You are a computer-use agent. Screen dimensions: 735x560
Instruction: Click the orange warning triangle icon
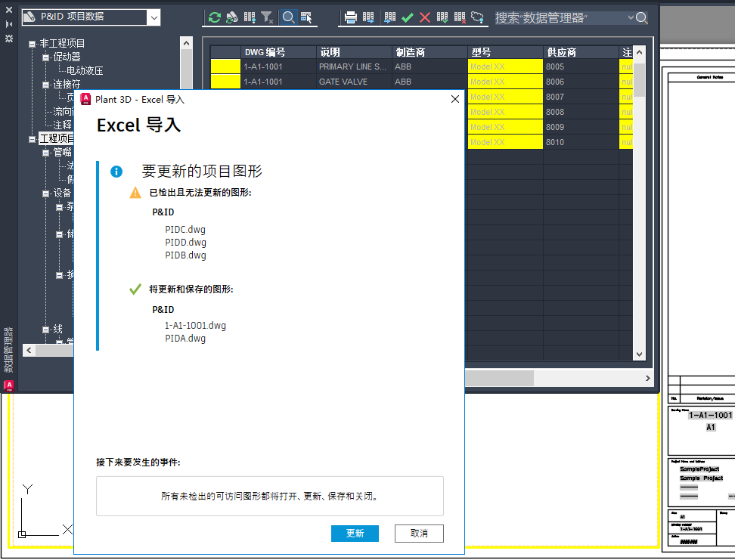[135, 193]
